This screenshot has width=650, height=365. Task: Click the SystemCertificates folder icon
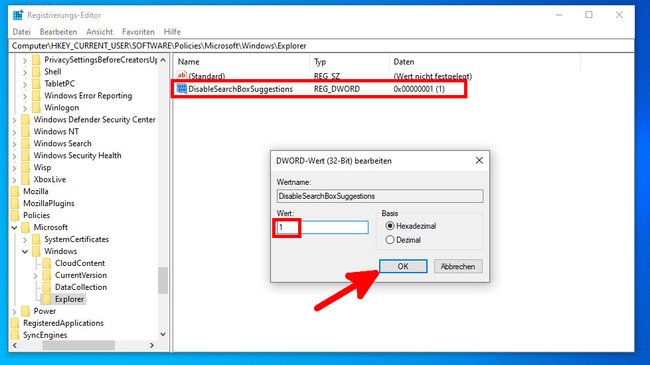[x=36, y=239]
